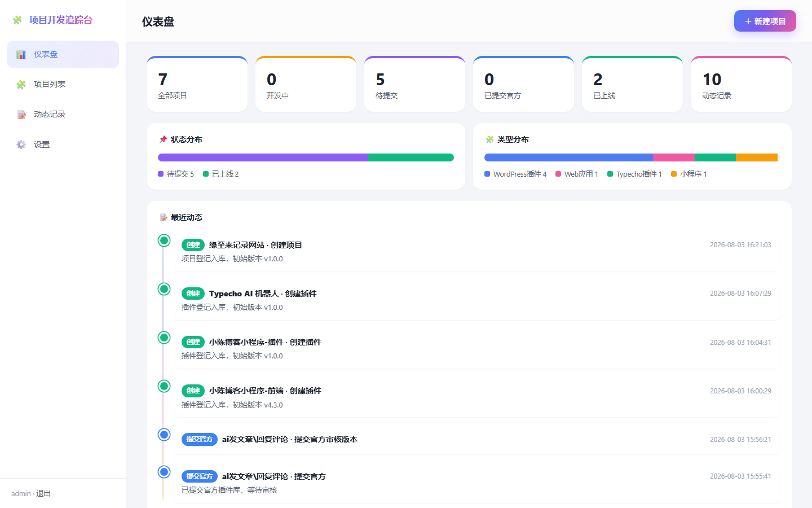The height and width of the screenshot is (508, 812).
Task: Click the text 缘至来记录网站 · 创建项目
Action: coord(255,245)
